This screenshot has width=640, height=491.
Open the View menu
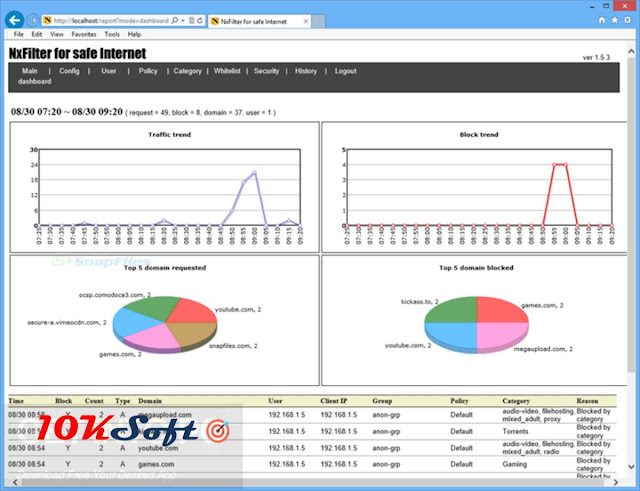[57, 34]
